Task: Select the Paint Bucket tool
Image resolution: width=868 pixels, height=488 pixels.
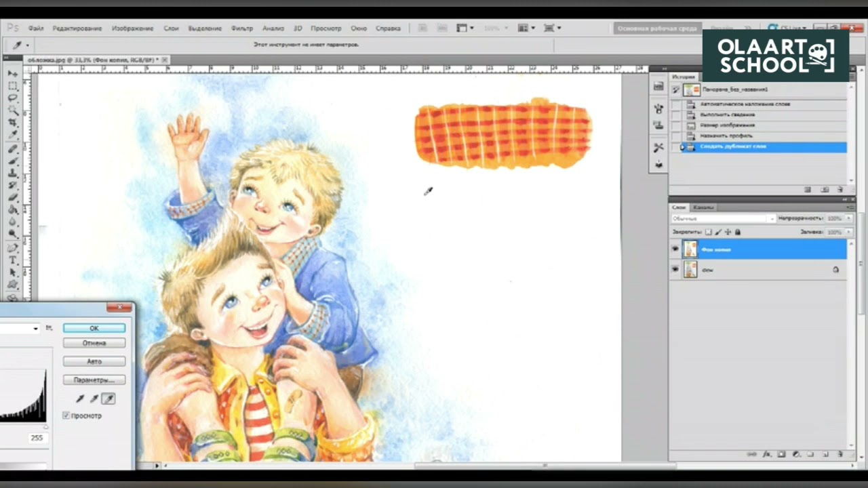Action: pyautogui.click(x=13, y=209)
